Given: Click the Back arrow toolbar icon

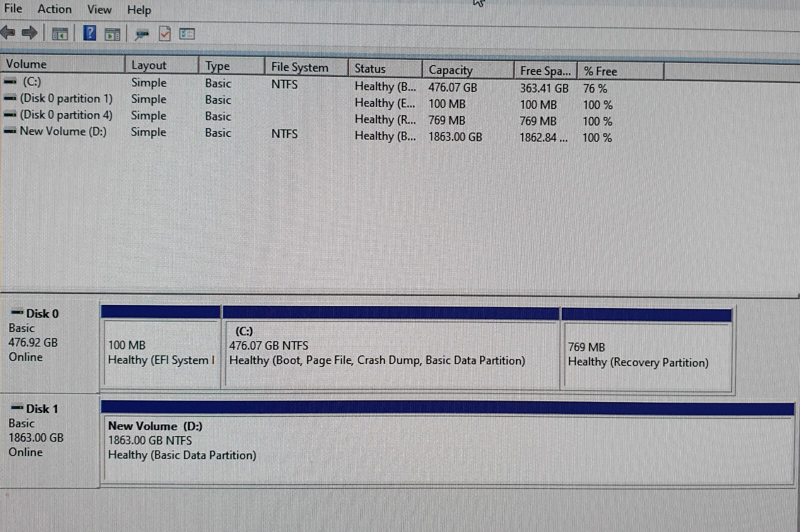Looking at the screenshot, I should pyautogui.click(x=7, y=33).
